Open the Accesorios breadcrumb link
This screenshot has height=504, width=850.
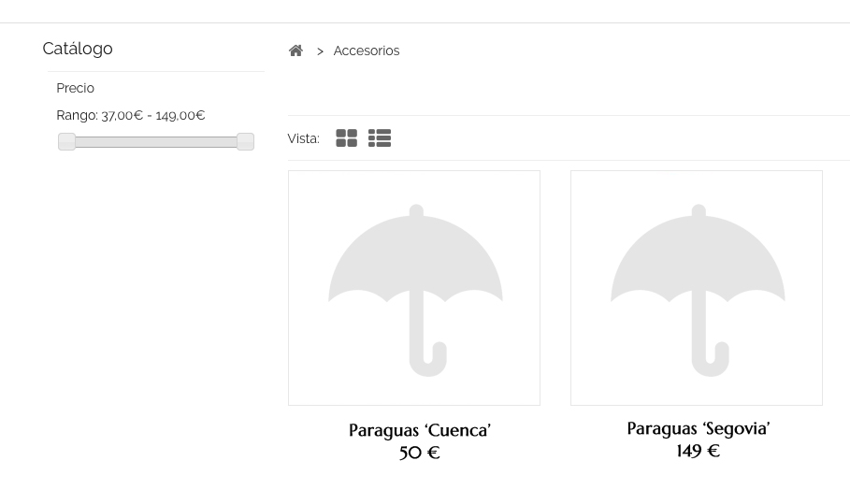(366, 51)
